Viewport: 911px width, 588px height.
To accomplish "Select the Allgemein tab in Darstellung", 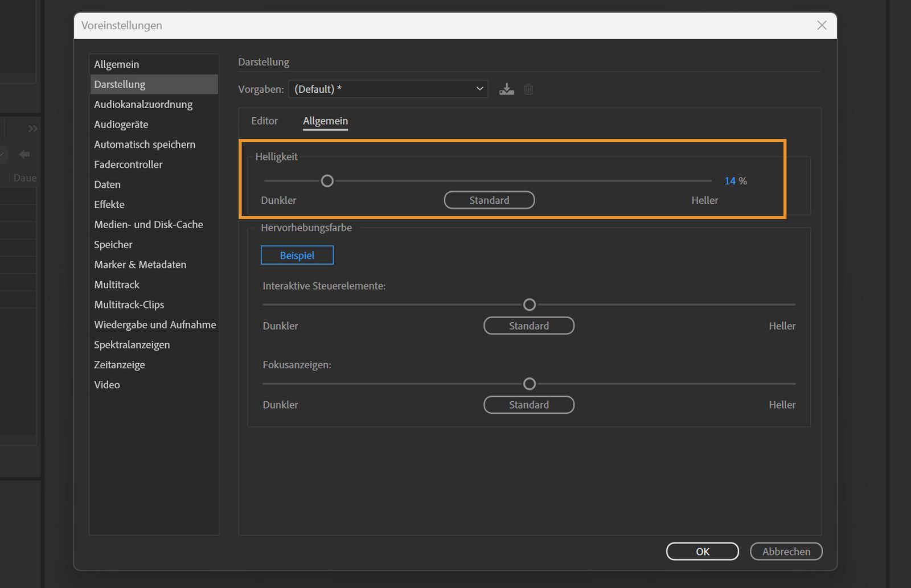I will coord(325,121).
